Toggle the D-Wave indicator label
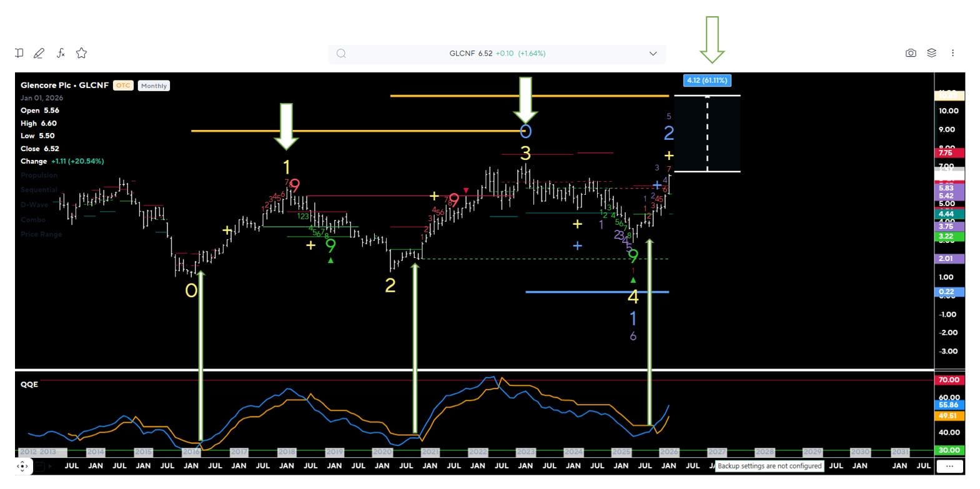This screenshot has width=980, height=489. [x=34, y=205]
